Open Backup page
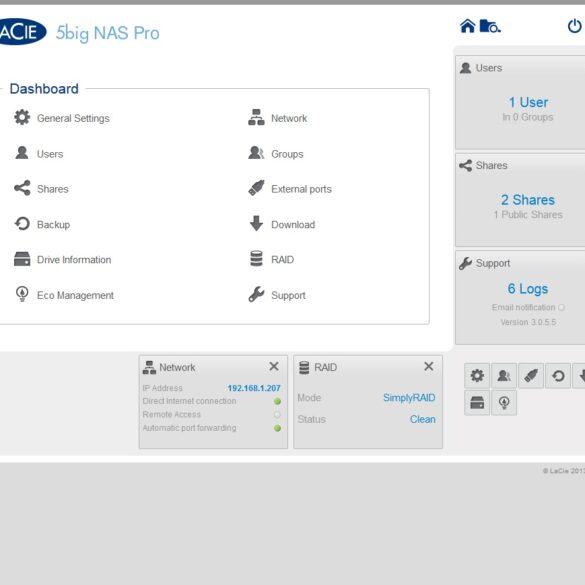The height and width of the screenshot is (585, 585). 53,225
